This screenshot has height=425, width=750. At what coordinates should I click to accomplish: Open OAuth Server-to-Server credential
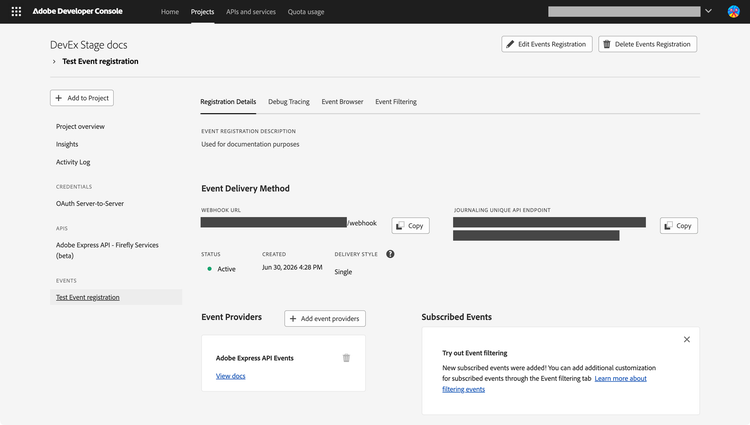[90, 203]
